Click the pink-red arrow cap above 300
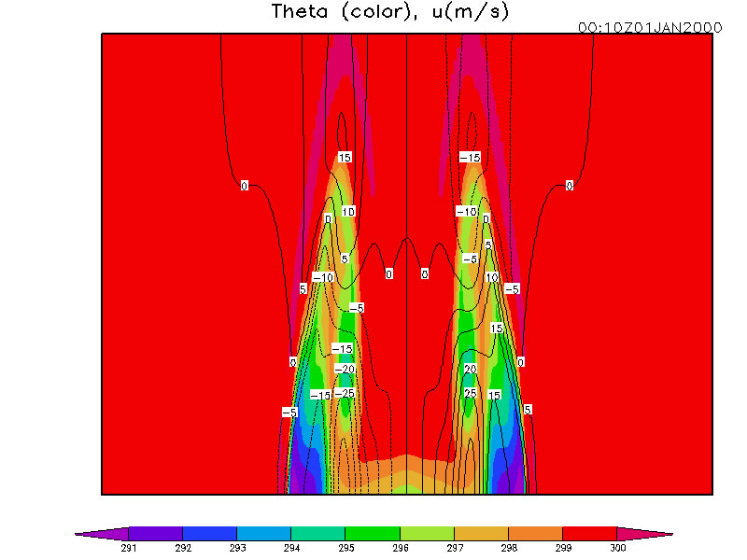Image resolution: width=747 pixels, height=560 pixels. click(641, 534)
